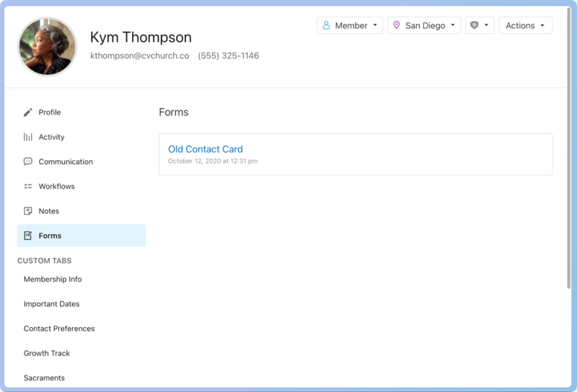
Task: Click the checklist Workflows icon
Action: point(28,187)
